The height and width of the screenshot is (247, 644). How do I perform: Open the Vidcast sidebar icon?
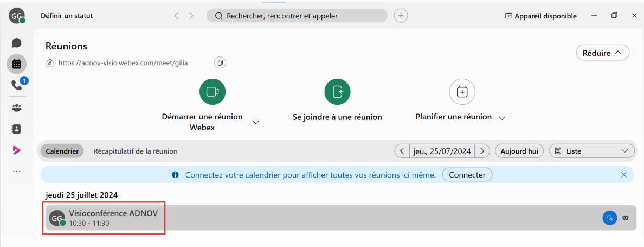click(16, 150)
